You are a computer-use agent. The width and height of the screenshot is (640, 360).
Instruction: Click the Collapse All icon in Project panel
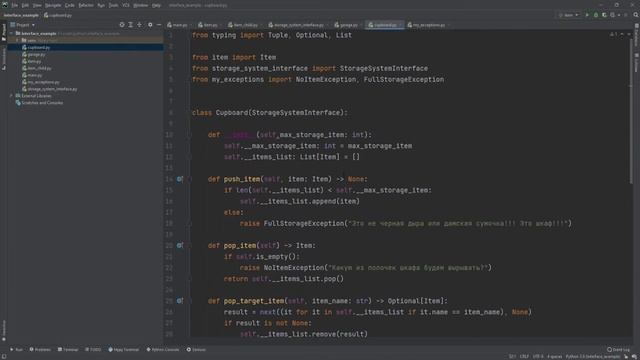[140, 25]
